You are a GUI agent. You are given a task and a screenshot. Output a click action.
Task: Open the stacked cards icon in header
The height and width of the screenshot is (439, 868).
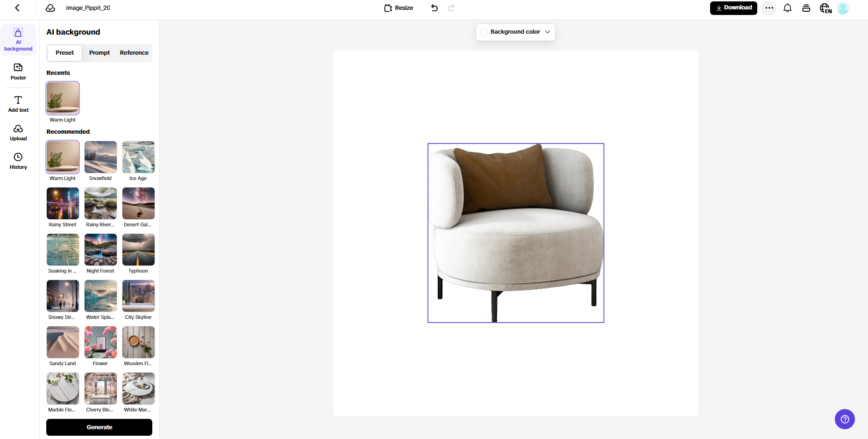[x=806, y=8]
